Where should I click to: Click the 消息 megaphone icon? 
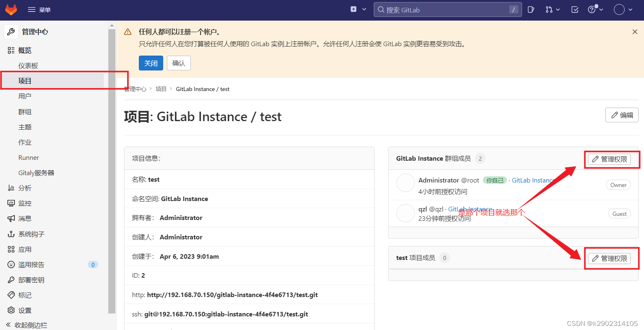[11, 218]
